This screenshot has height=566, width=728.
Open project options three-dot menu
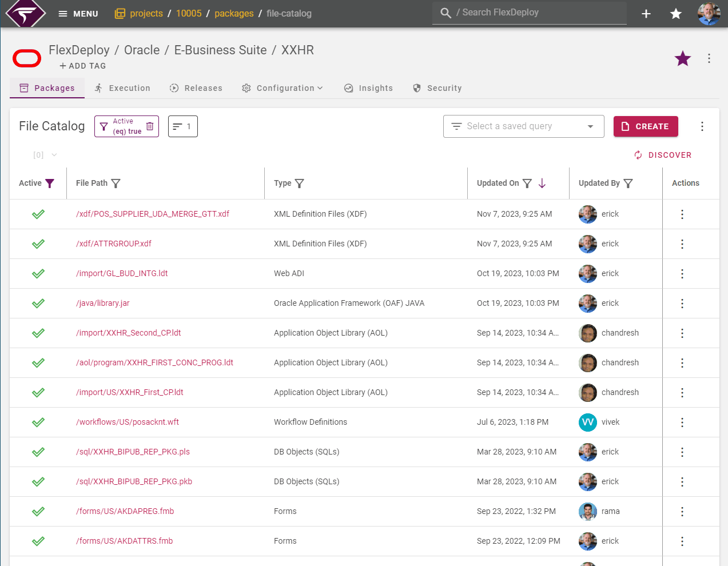coord(709,58)
